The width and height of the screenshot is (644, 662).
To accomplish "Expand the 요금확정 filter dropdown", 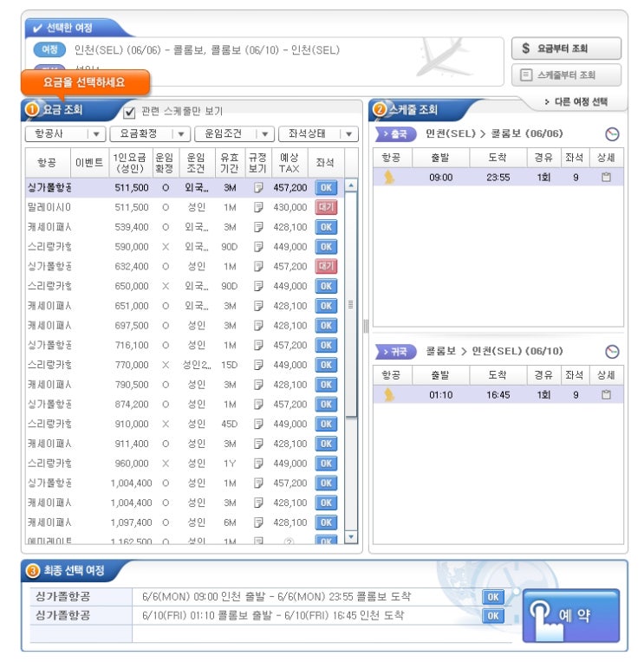I will click(149, 134).
